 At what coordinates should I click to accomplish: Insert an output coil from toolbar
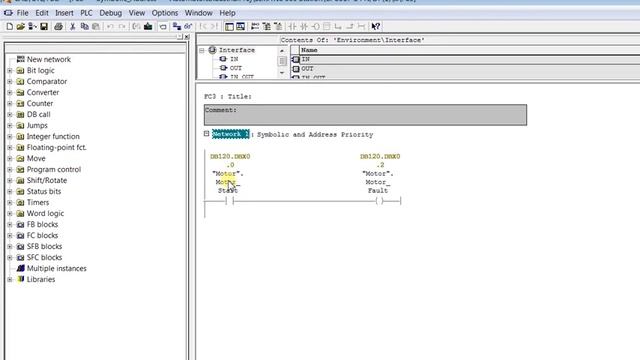pos(316,27)
